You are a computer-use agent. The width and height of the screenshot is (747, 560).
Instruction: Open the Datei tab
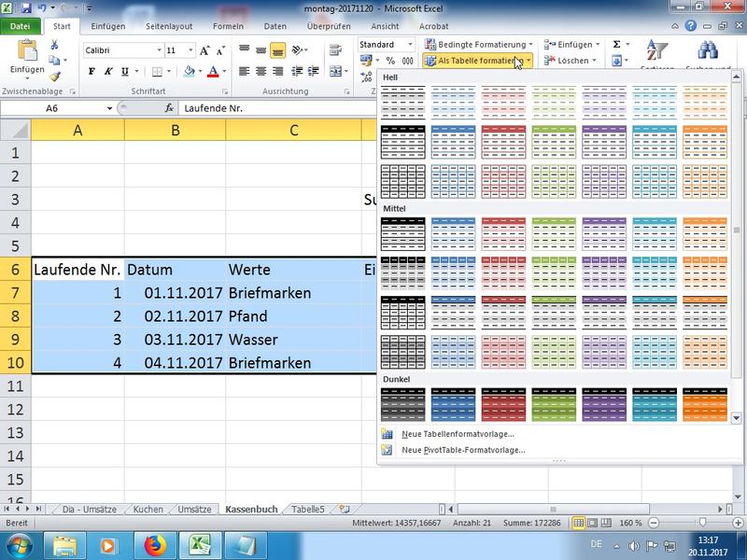click(20, 26)
